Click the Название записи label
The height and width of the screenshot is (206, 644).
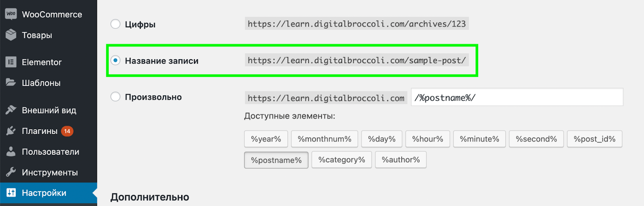162,61
